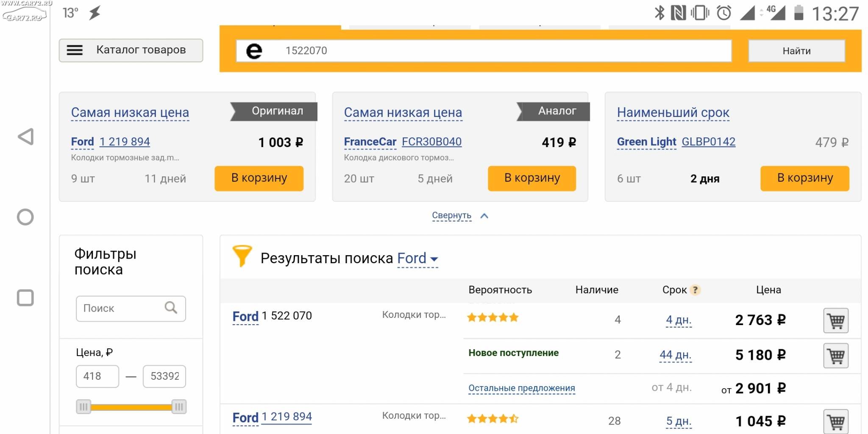Open part number FCR30B040 link
868x434 pixels.
[x=431, y=142]
